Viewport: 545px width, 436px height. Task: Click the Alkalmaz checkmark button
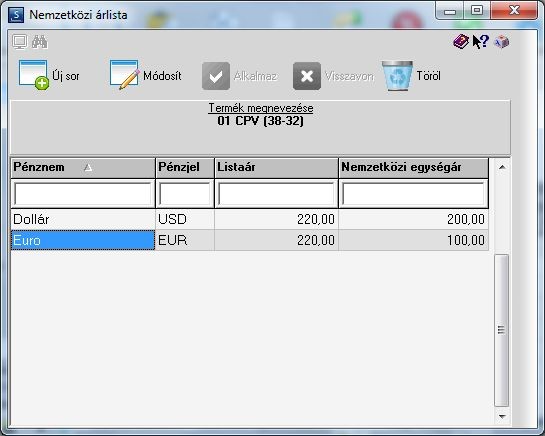tap(239, 76)
